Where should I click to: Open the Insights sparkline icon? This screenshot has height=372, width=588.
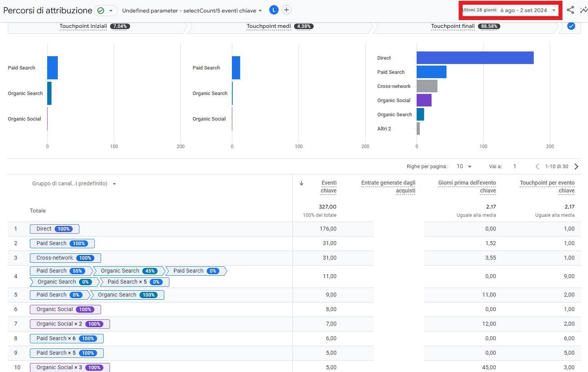coord(584,10)
